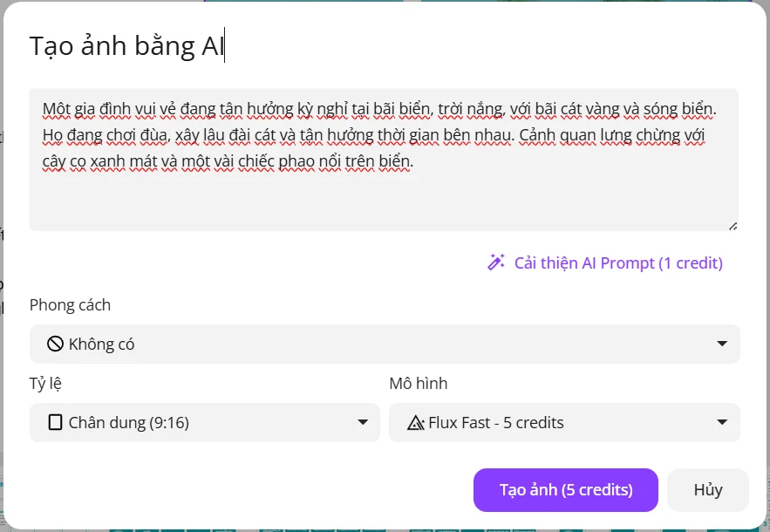
Task: Click the Tỷ lệ label
Action: (45, 384)
